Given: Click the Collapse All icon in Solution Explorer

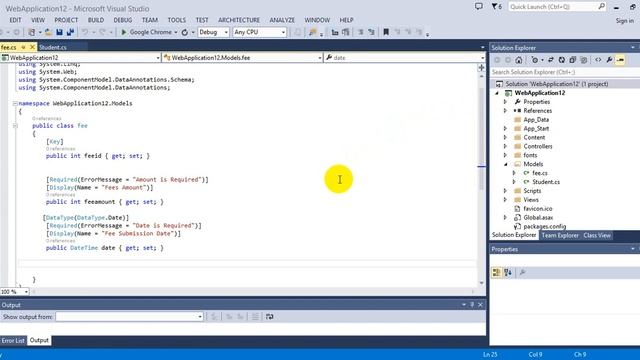Looking at the screenshot, I should [x=573, y=60].
